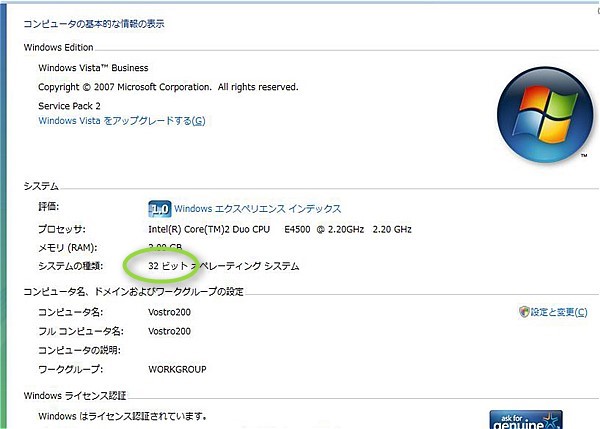This screenshot has width=600, height=429.
Task: Click the システムの種類 label
Action: [70, 266]
